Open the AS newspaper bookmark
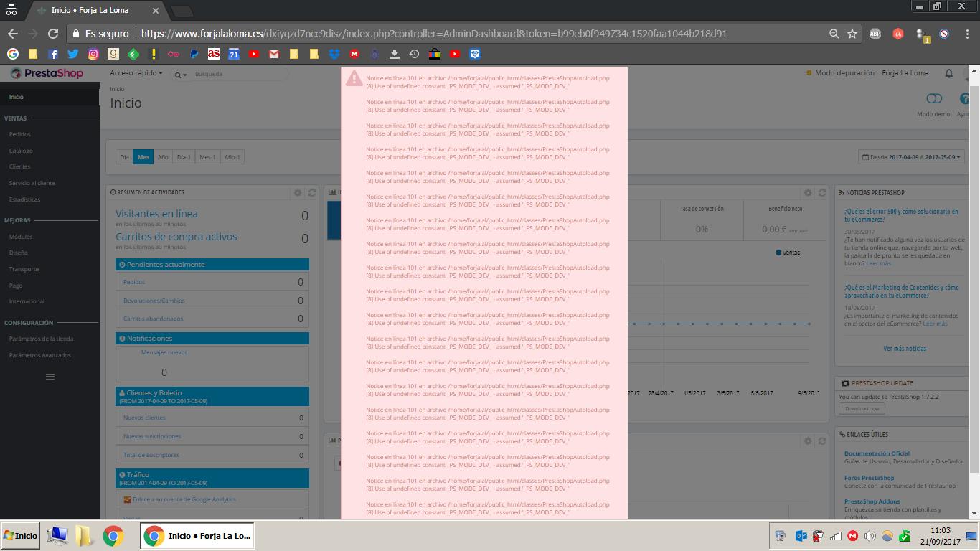This screenshot has height=551, width=980. [214, 54]
